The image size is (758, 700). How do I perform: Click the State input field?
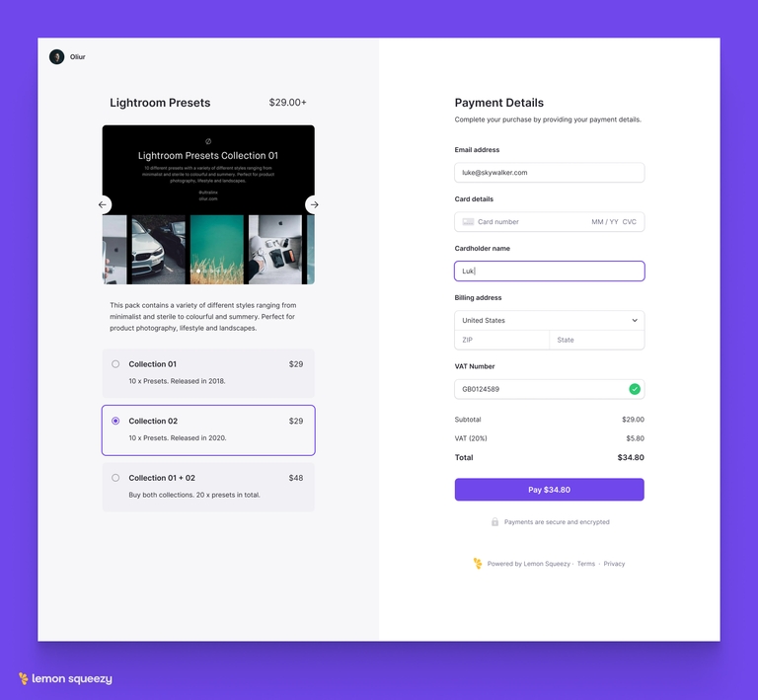coord(597,340)
